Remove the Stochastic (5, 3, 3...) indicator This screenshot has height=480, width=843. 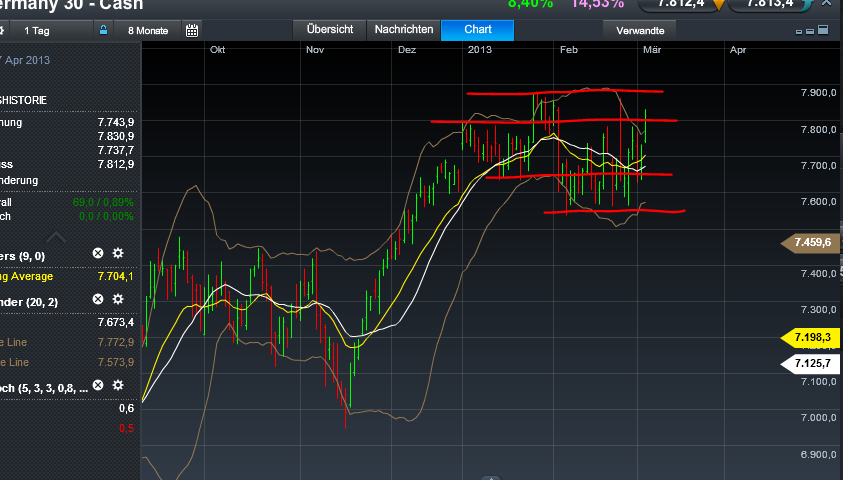tap(98, 385)
